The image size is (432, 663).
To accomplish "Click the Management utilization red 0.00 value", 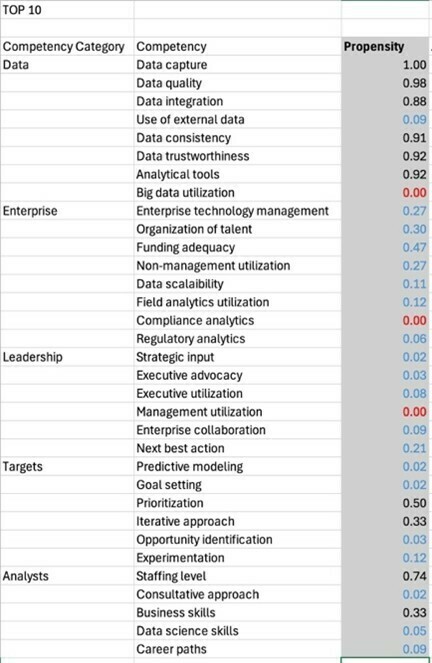I will coord(385,412).
